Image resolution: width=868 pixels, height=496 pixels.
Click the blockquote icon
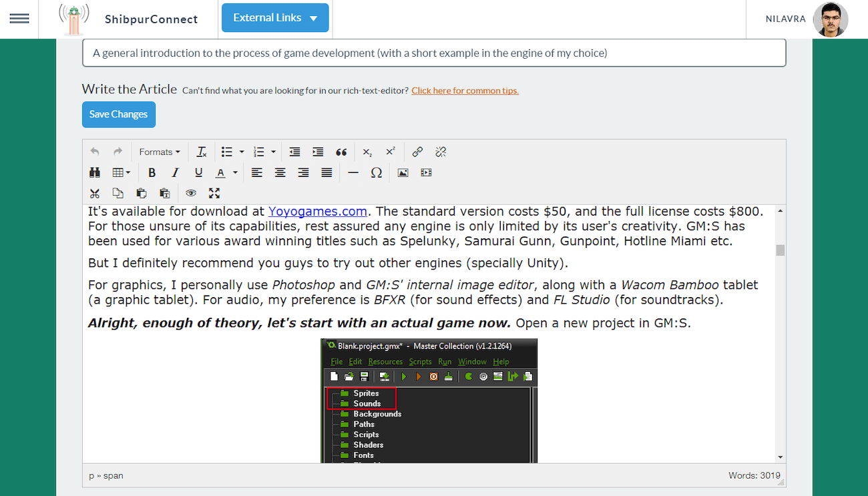pyautogui.click(x=341, y=152)
